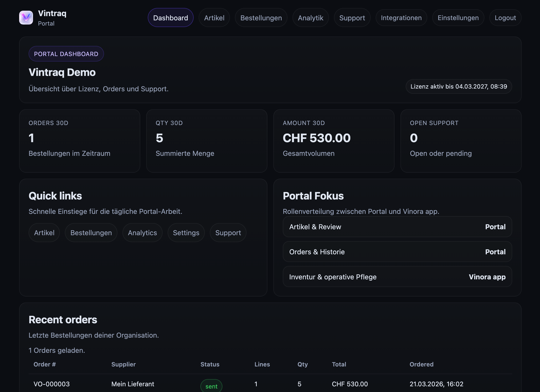Open Analytics via quick links
Screen dimensions: 540x392
tap(142, 232)
